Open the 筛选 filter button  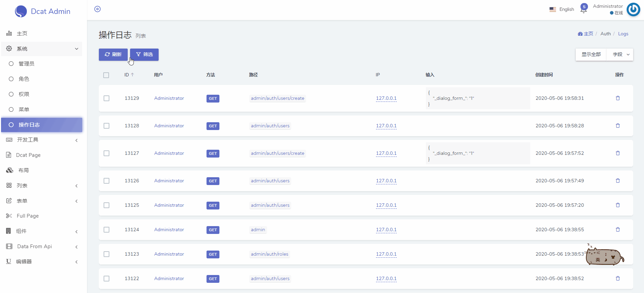pos(144,55)
